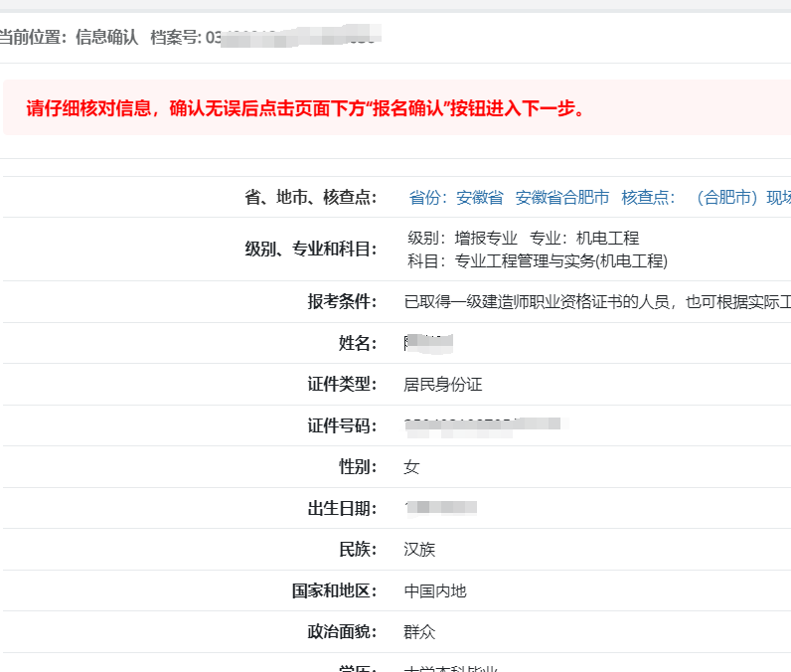Click the 性别 value 女
The height and width of the screenshot is (672, 791).
click(x=411, y=467)
